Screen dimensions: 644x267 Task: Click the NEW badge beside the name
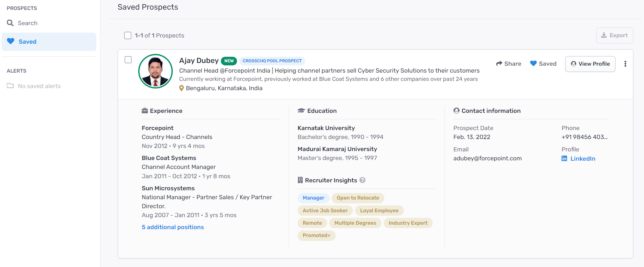(229, 61)
